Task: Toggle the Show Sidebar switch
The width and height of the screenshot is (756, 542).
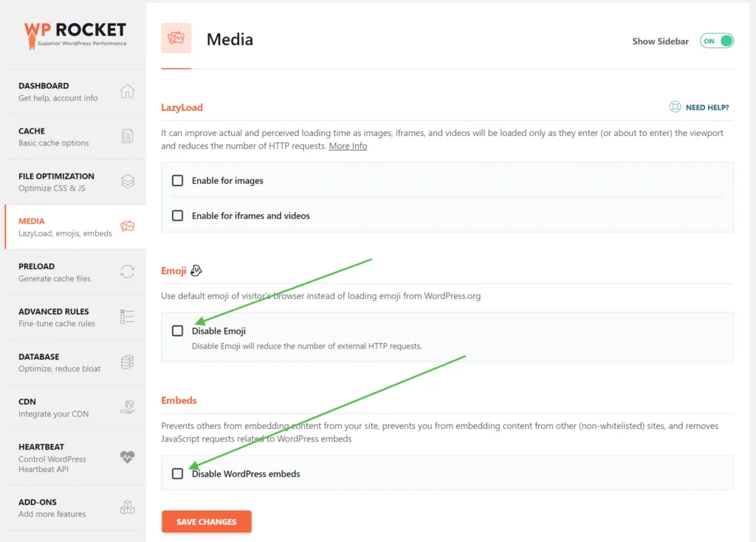Action: click(717, 41)
